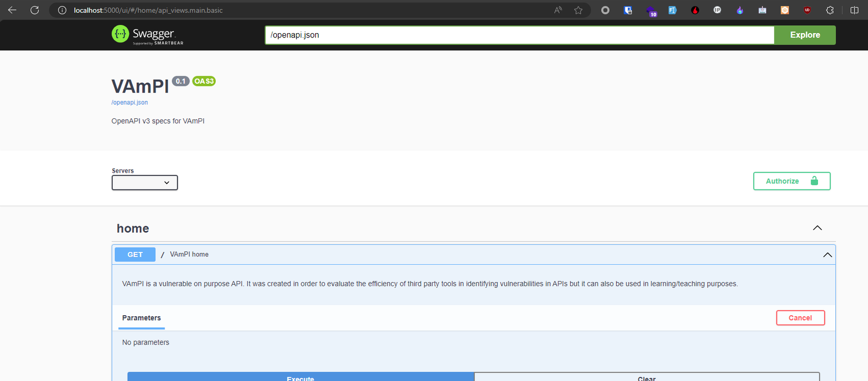Viewport: 868px width, 381px height.
Task: Open the blue FI extension icon
Action: (x=672, y=10)
